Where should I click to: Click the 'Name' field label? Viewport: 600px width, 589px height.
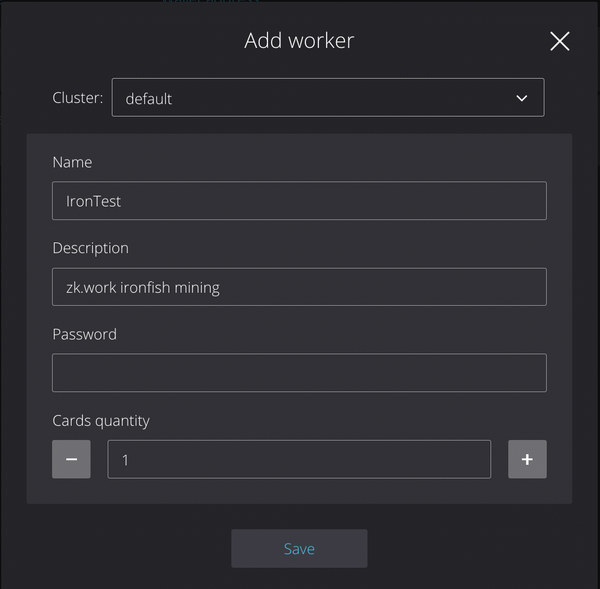72,162
